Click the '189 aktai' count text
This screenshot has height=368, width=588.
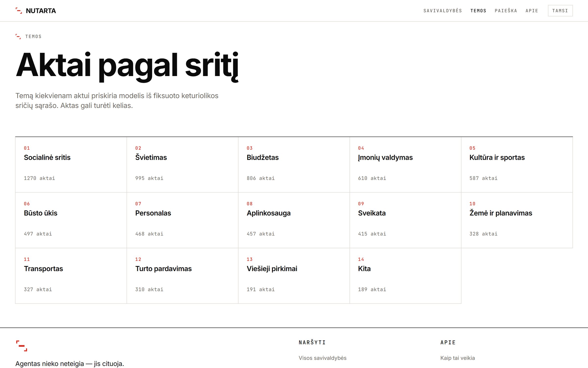[372, 289]
